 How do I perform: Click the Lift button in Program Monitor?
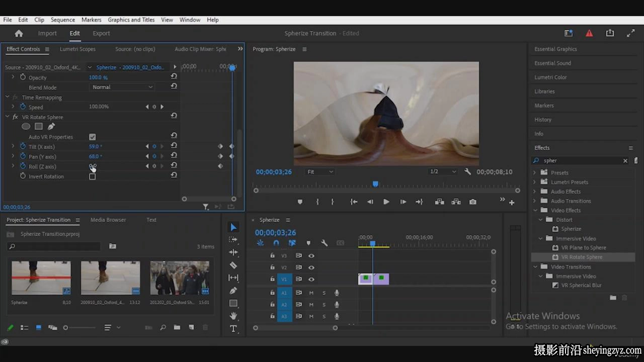pyautogui.click(x=439, y=202)
